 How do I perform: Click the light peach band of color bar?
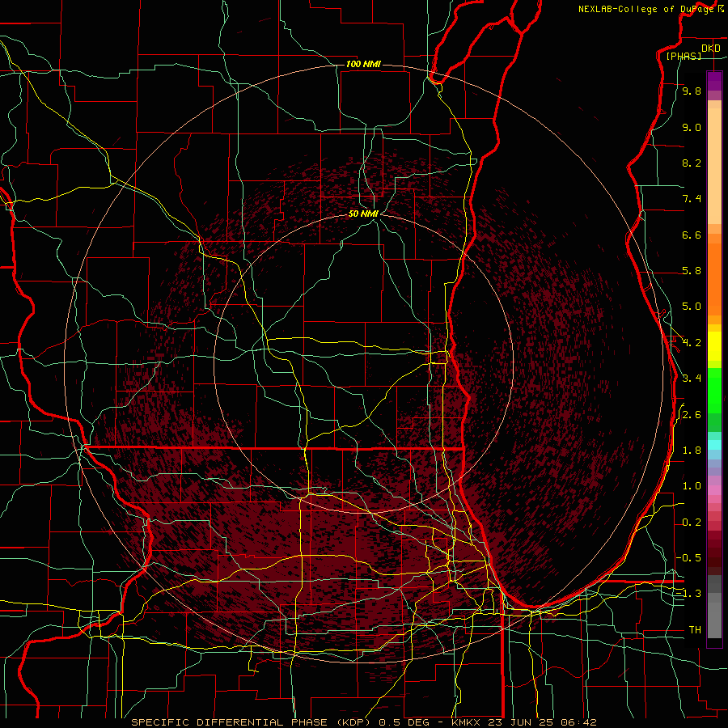pyautogui.click(x=714, y=166)
